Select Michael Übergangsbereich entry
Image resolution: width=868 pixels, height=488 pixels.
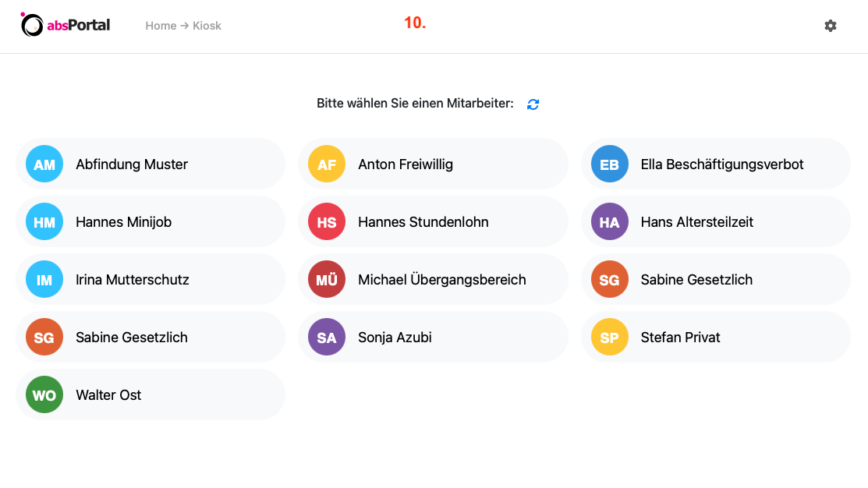point(433,279)
